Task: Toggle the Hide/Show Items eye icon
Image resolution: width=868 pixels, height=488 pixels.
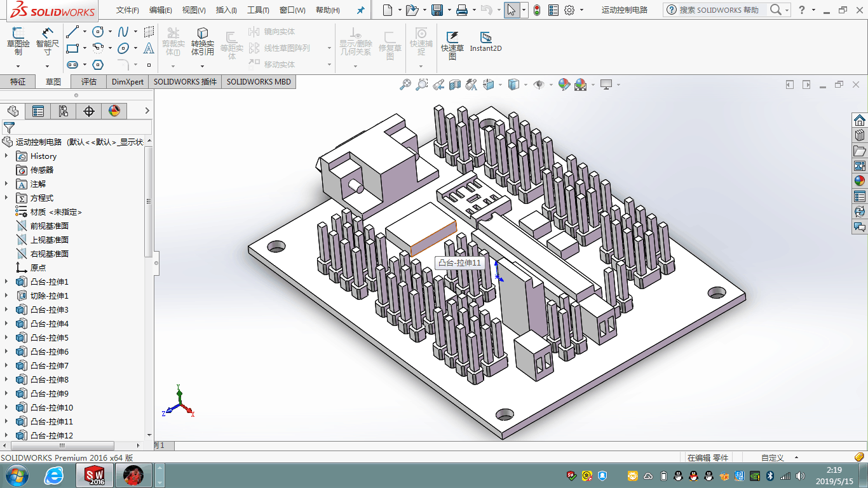Action: pyautogui.click(x=539, y=85)
